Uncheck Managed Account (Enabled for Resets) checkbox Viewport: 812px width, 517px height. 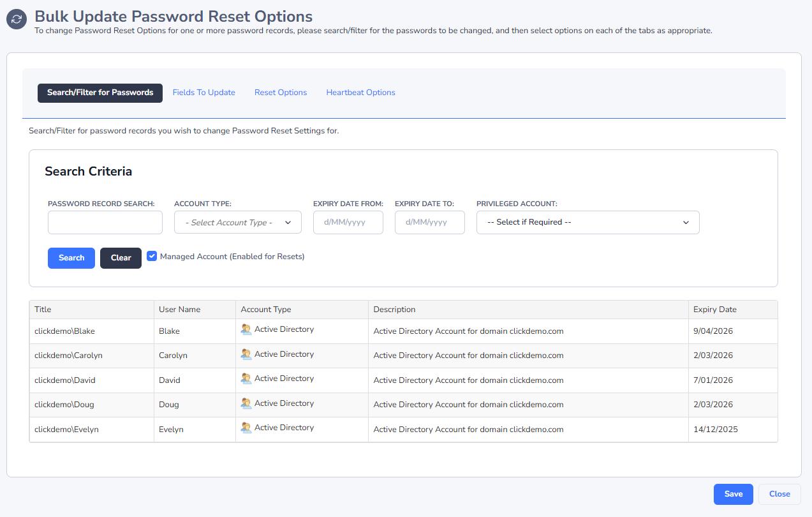coord(152,256)
